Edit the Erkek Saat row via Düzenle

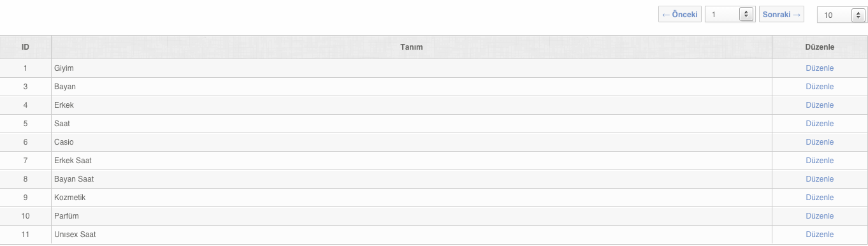click(x=820, y=161)
